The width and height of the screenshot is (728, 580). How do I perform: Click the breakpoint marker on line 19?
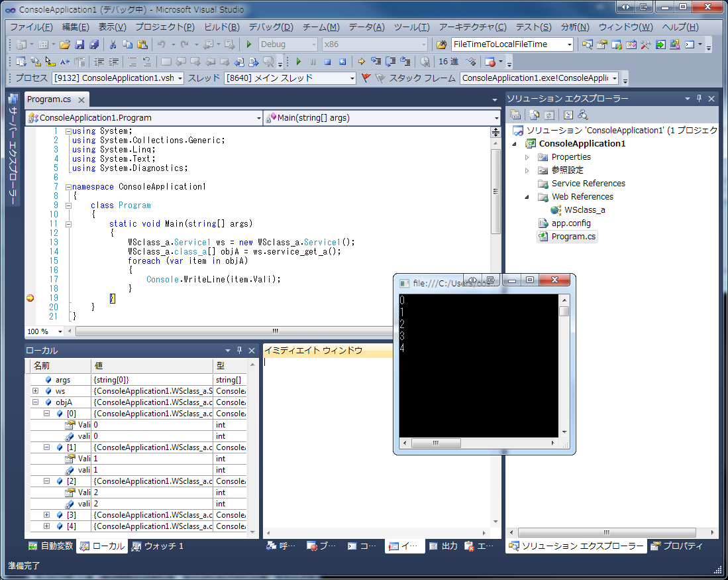pos(30,298)
